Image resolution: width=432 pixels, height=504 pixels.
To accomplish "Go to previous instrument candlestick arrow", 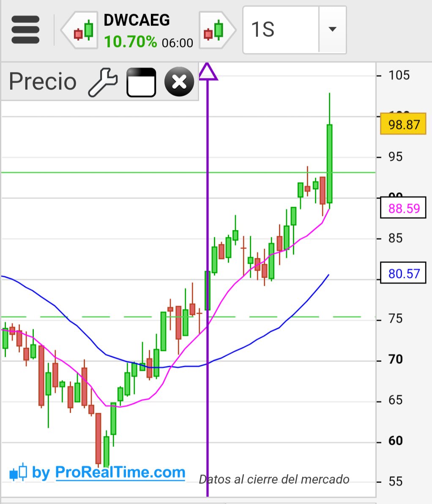I will point(79,30).
